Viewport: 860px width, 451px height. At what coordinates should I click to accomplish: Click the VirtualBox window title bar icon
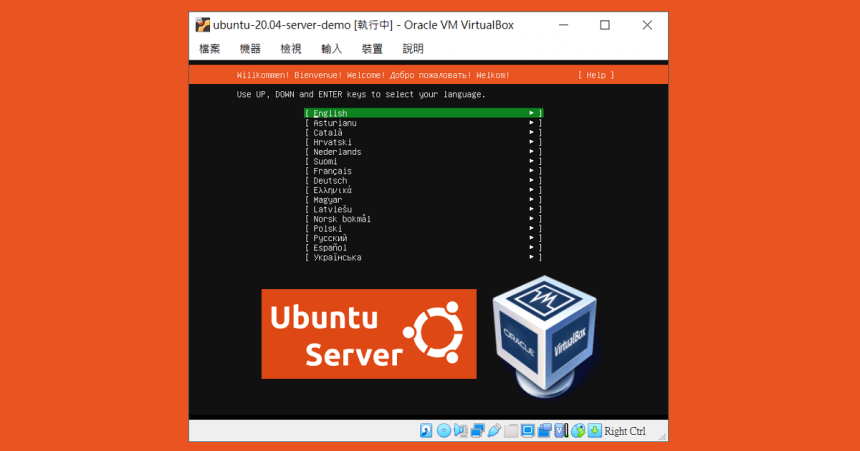202,25
